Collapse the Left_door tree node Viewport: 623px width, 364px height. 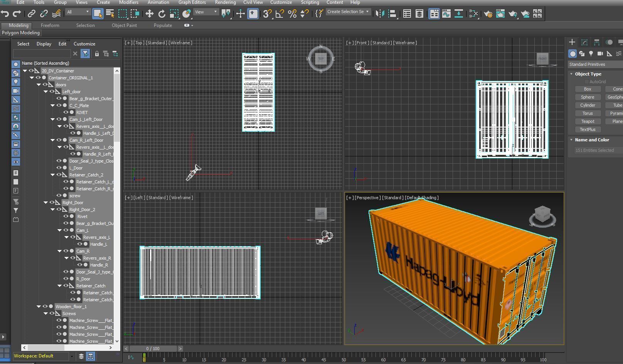pyautogui.click(x=46, y=92)
